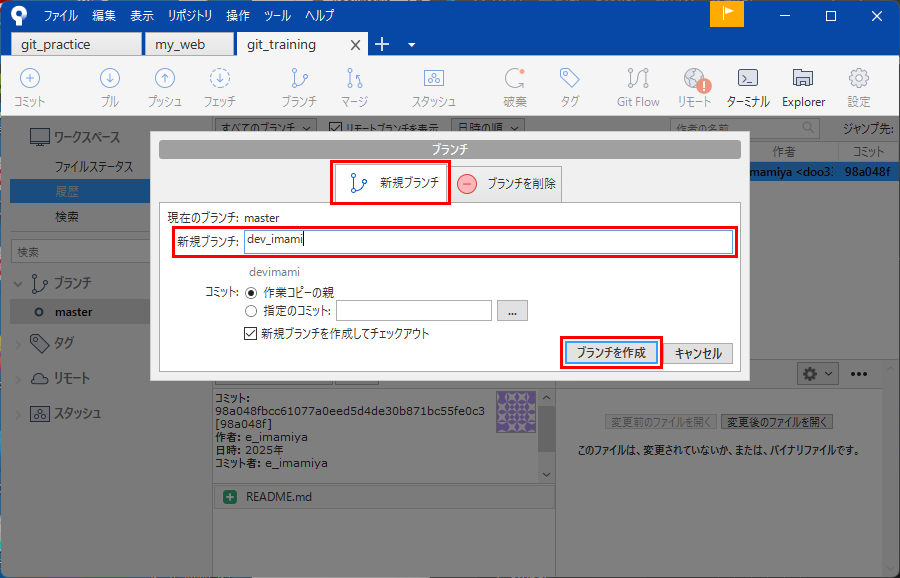
Task: Select the 指定のコミット radio button
Action: point(251,311)
